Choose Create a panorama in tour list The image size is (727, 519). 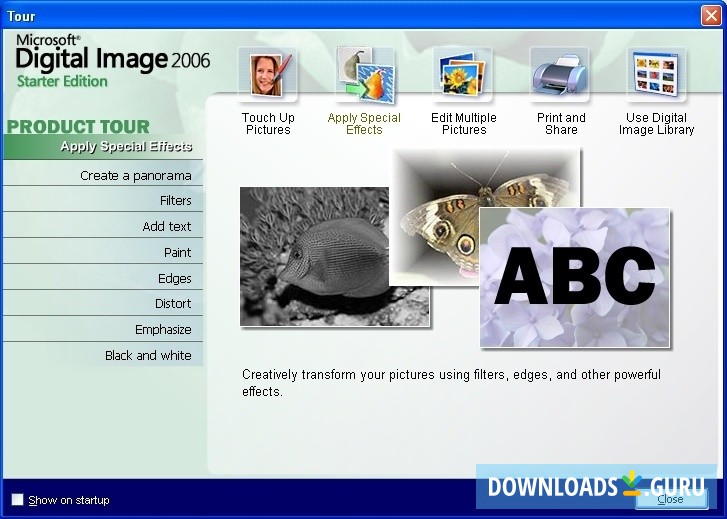pos(103,175)
